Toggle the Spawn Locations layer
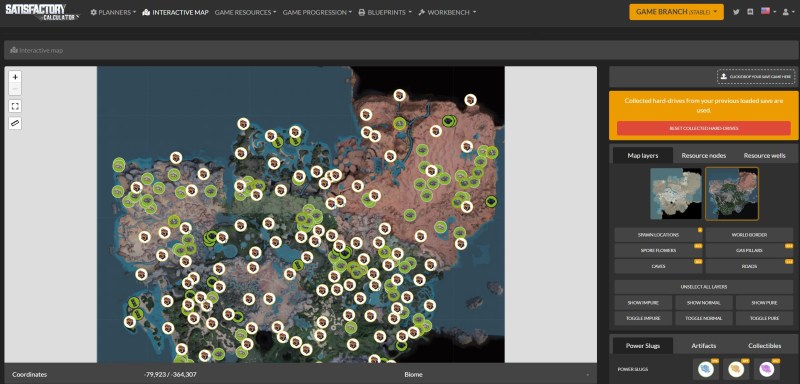This screenshot has height=384, width=800. (x=658, y=235)
